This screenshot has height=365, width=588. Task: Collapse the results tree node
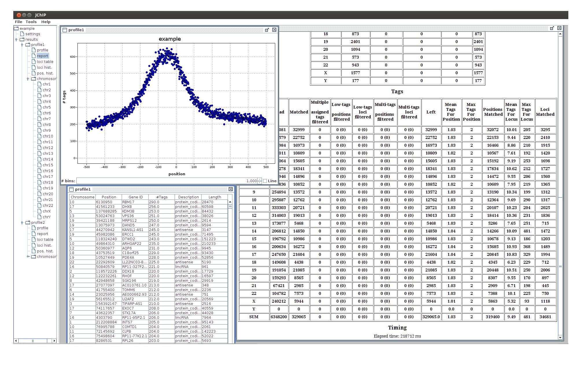pyautogui.click(x=16, y=40)
